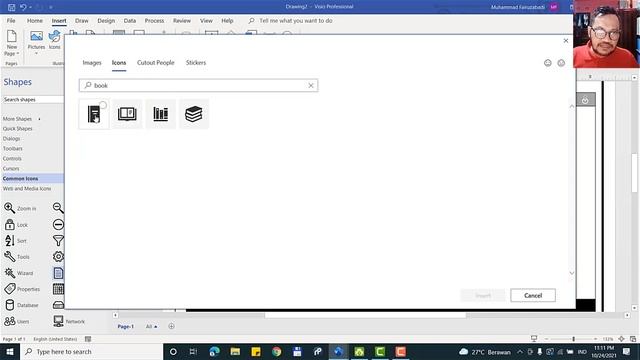Open the Design ribbon tab

point(106,20)
